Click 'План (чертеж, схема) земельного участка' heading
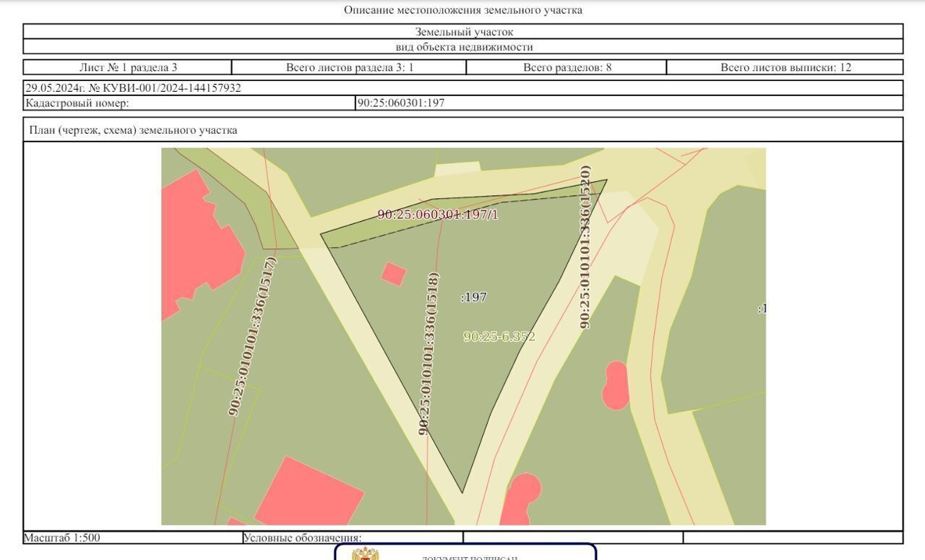Screen dimensions: 925x560 click(133, 131)
